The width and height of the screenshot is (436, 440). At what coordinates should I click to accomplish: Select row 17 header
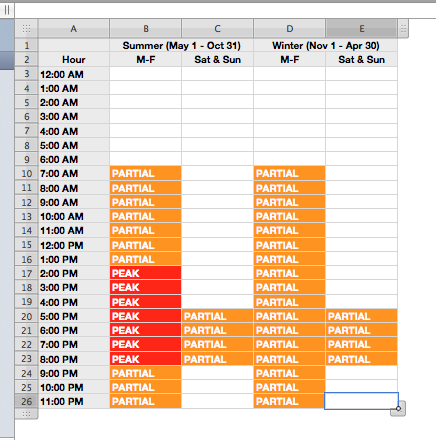[x=27, y=273]
